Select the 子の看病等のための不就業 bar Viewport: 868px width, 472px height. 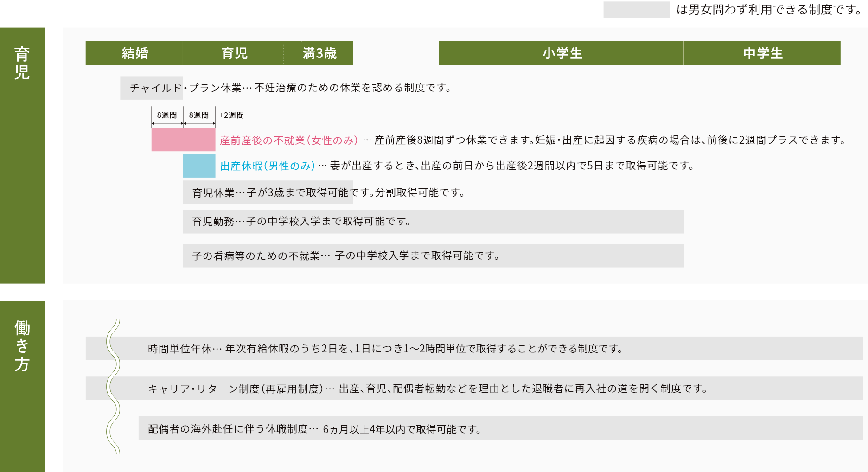point(431,255)
